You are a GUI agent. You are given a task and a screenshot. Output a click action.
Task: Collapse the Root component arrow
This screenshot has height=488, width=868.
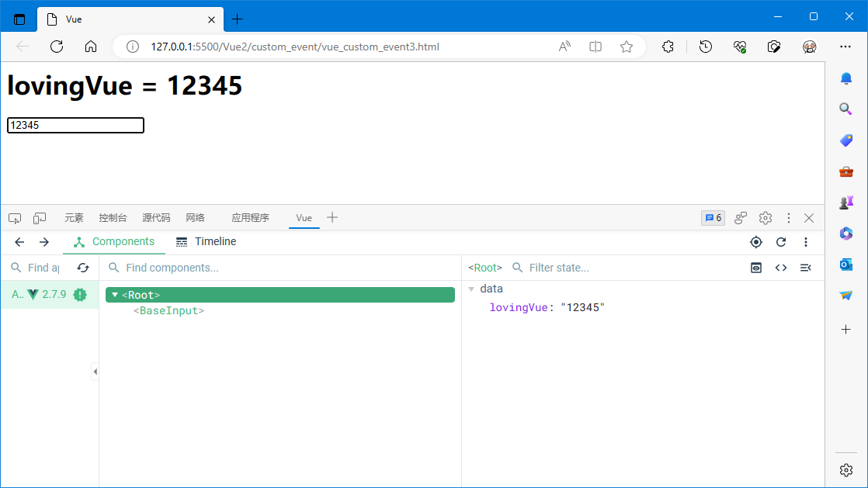[115, 295]
